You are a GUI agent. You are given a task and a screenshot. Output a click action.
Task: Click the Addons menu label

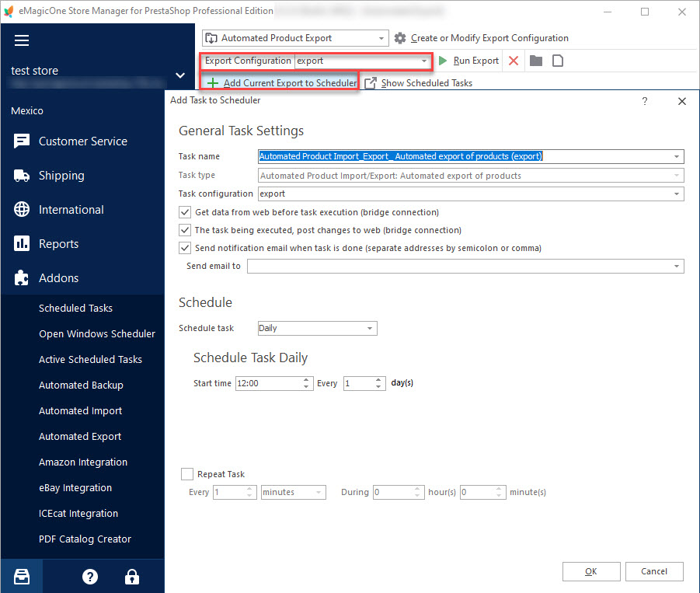[58, 277]
